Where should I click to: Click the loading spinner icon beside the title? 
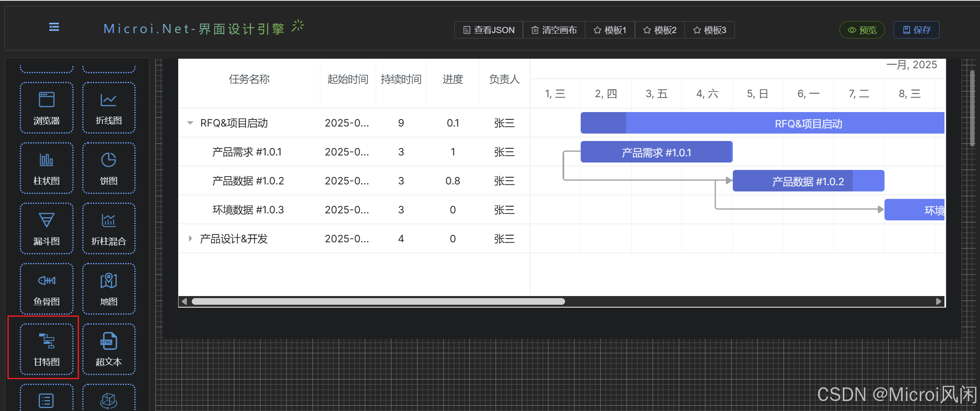(298, 26)
